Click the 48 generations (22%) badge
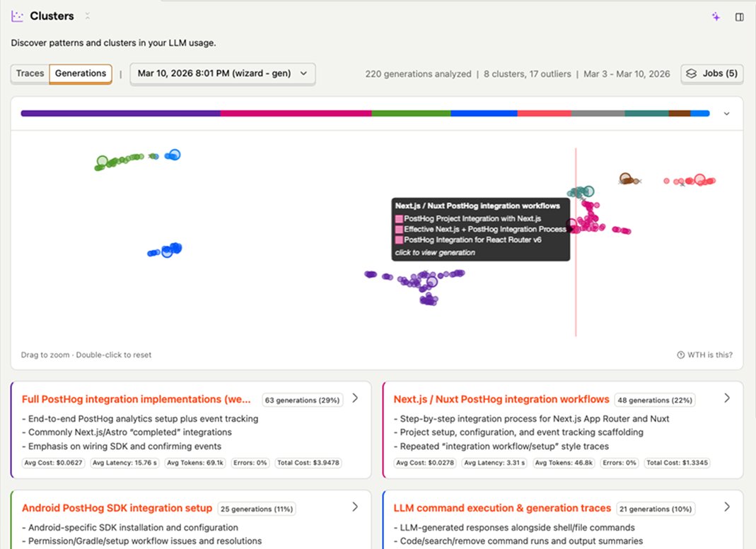 656,400
